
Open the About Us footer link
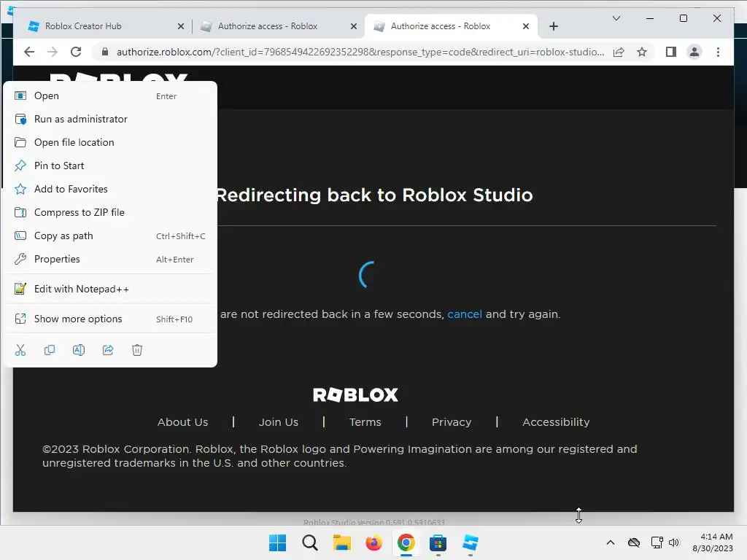[x=182, y=422]
